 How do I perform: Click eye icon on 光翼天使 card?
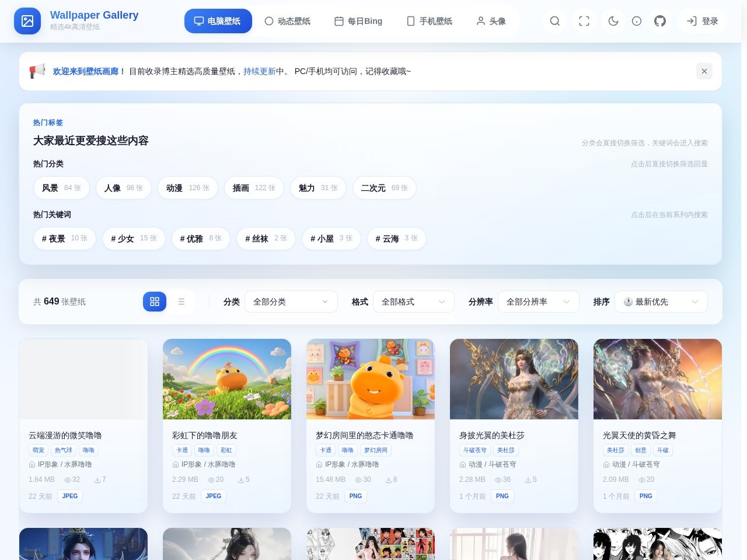click(642, 480)
